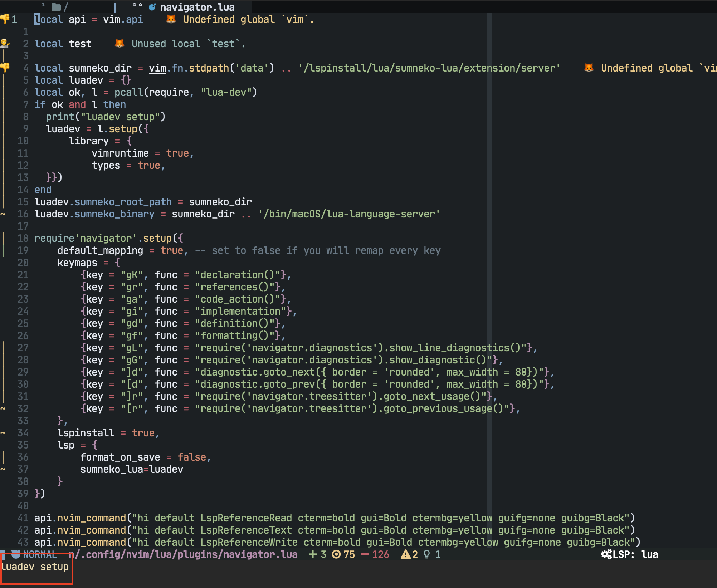Viewport: 717px width, 588px height.
Task: Click the git change tilde sign on line 37
Action: [3, 469]
